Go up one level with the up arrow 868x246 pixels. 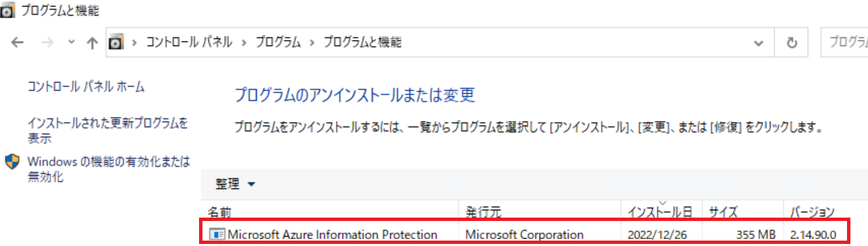93,43
